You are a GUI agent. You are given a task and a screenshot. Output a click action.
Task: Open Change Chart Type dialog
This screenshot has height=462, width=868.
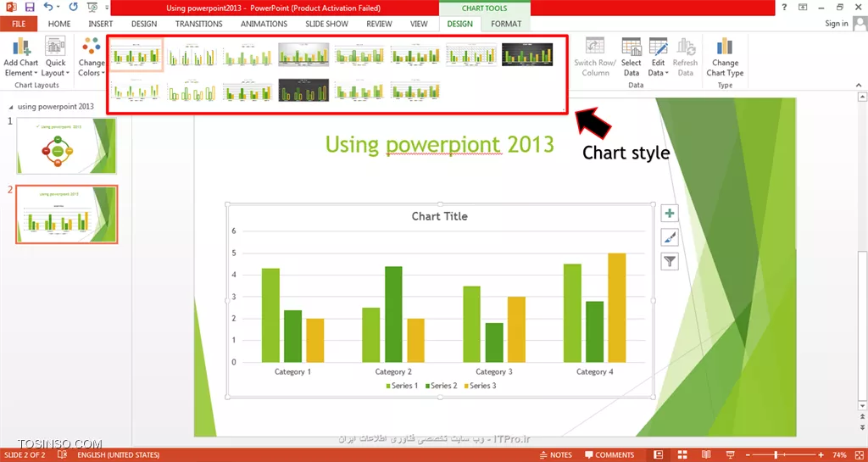pyautogui.click(x=725, y=57)
